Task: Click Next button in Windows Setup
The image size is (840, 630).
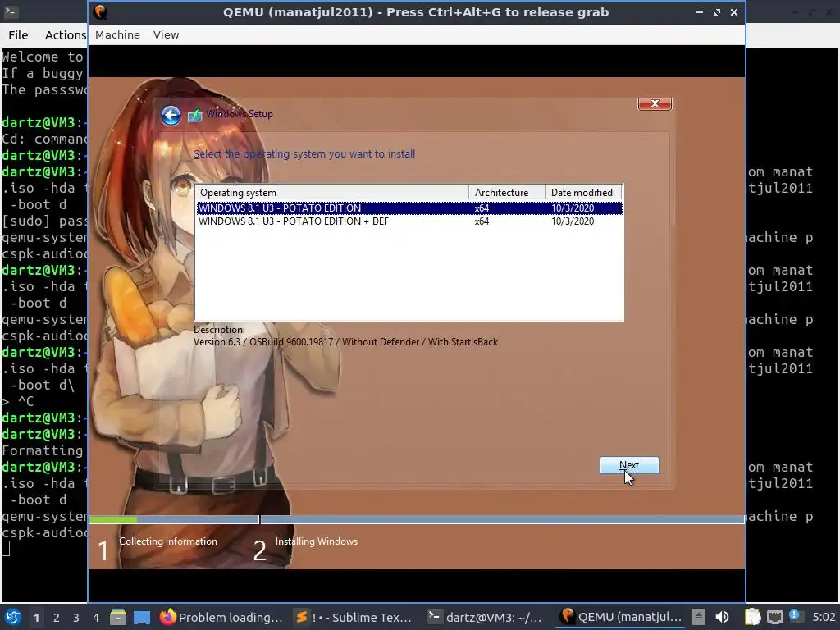Action: pos(629,466)
